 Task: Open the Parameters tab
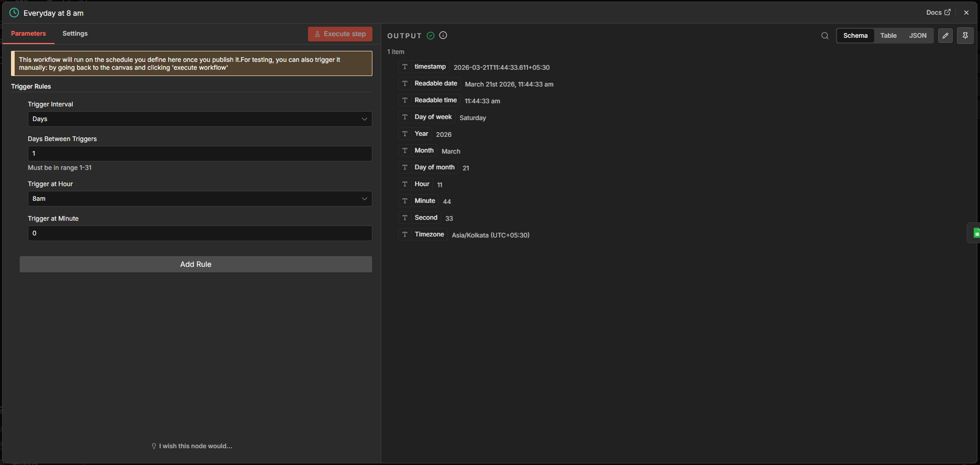point(28,34)
